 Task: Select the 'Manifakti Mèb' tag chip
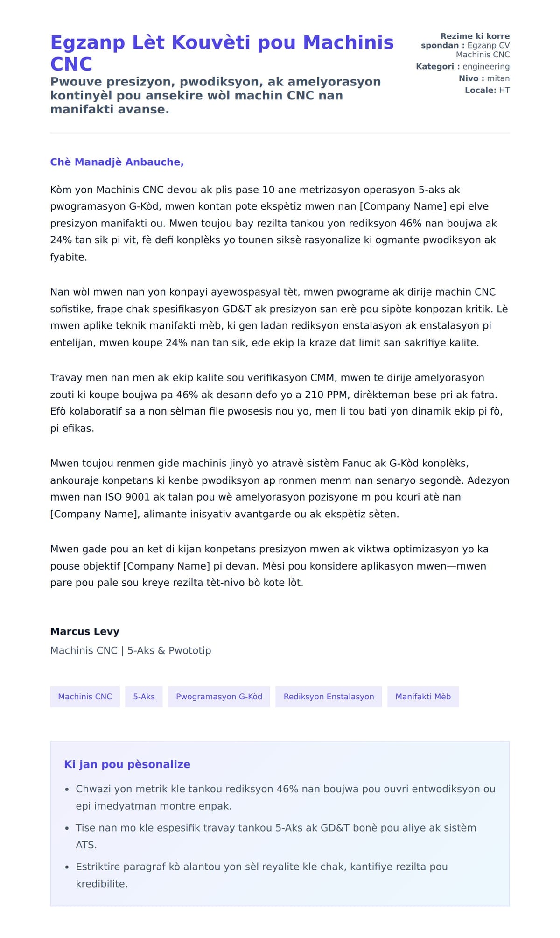423,697
